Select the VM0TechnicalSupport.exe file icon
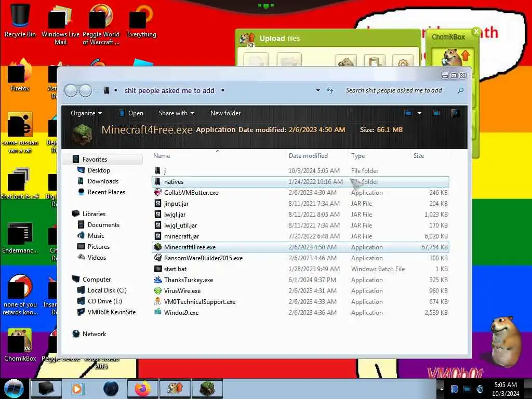This screenshot has height=399, width=532. click(158, 302)
